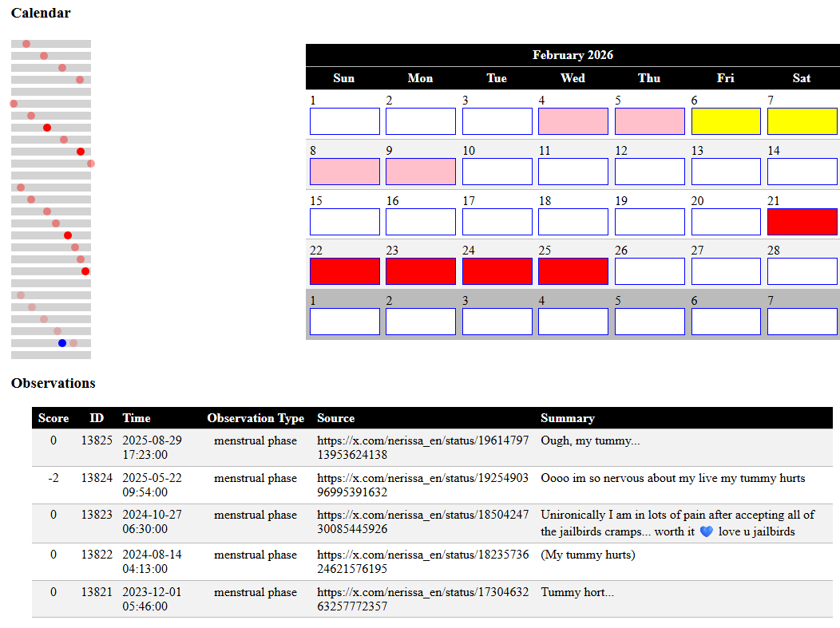Select the February 5 pink calendar cell
This screenshot has height=628, width=840.
(x=649, y=121)
